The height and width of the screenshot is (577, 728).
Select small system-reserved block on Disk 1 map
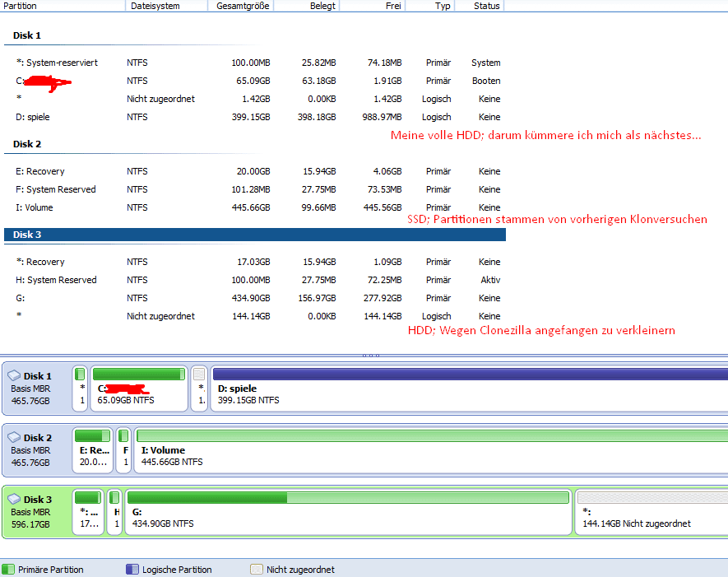point(80,389)
